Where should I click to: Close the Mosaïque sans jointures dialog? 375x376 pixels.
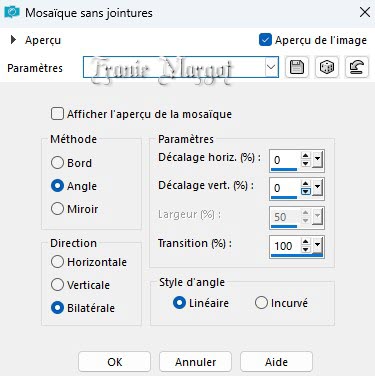click(x=365, y=12)
